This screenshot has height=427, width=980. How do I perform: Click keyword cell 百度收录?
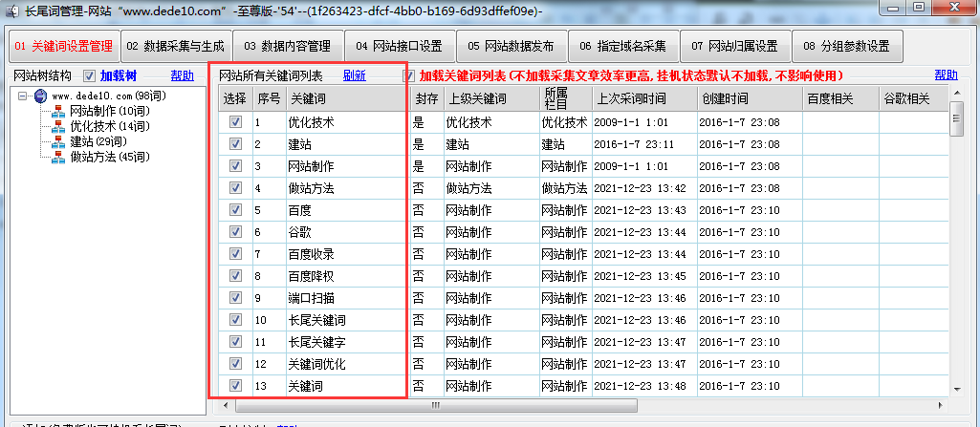[x=347, y=253]
